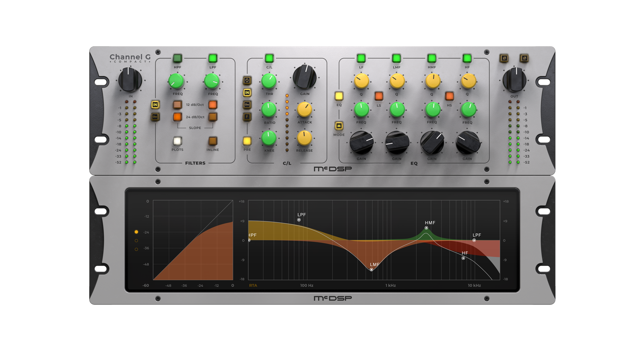The width and height of the screenshot is (644, 362).
Task: Click the HF band GAIN knob
Action: [468, 143]
